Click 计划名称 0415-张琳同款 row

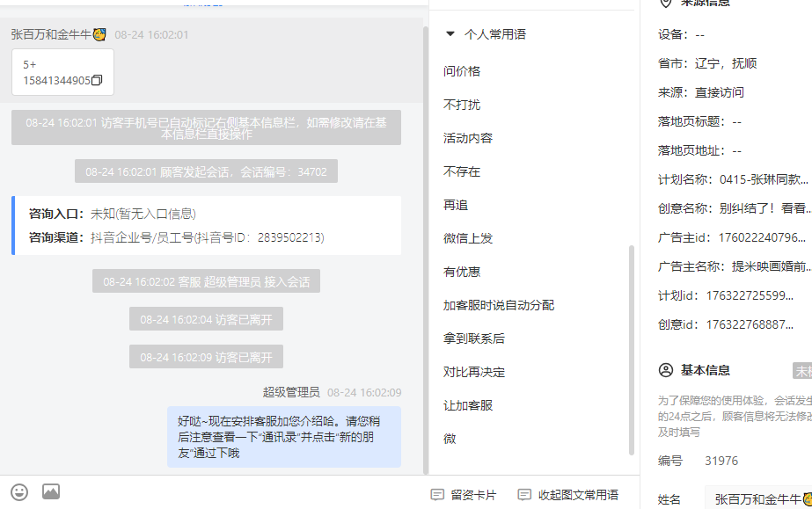pyautogui.click(x=733, y=179)
